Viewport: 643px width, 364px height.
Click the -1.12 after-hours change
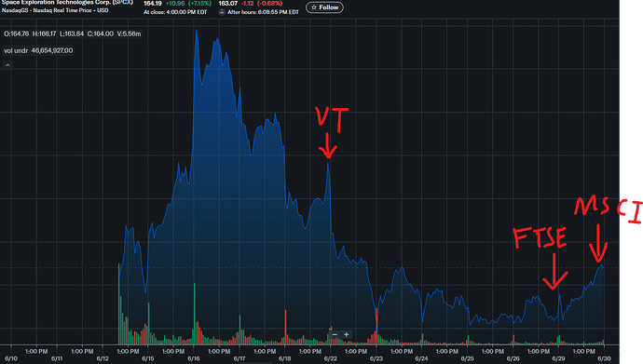(247, 4)
